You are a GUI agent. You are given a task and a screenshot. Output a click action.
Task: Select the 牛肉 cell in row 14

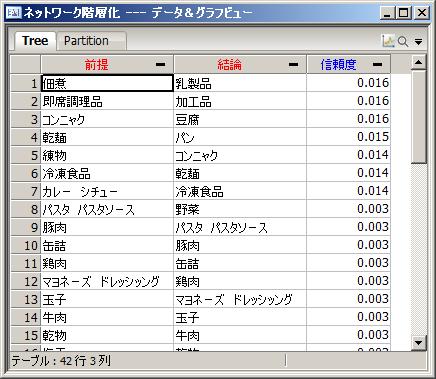point(107,317)
